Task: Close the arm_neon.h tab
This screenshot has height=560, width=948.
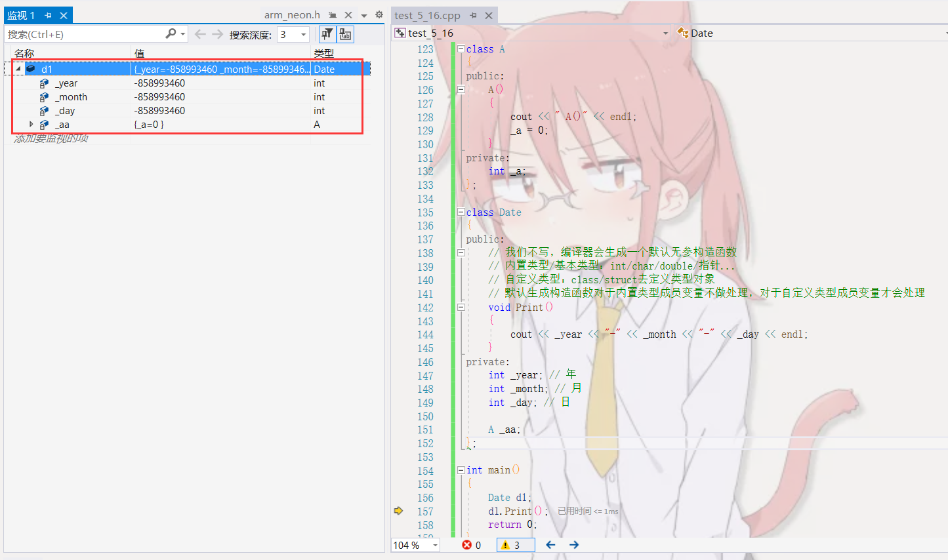Action: [x=348, y=15]
